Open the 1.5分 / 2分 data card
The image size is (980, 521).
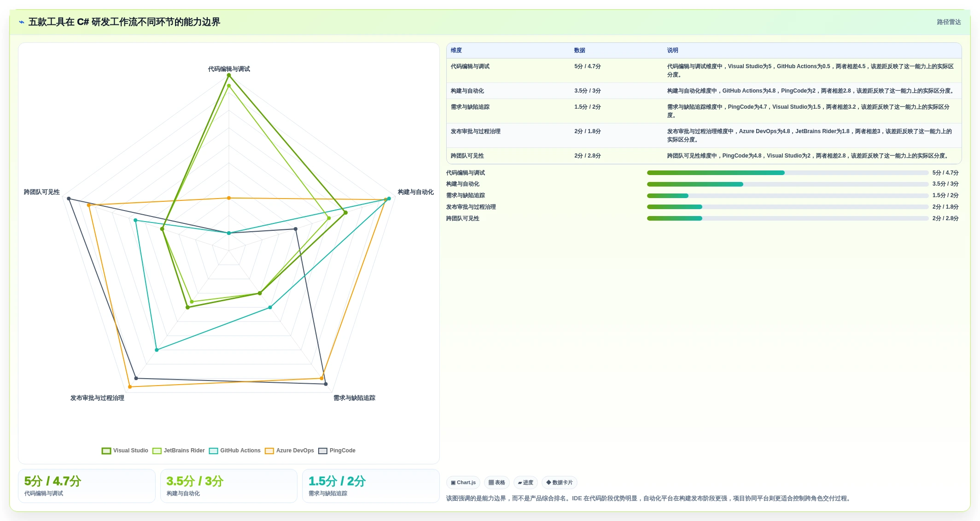[371, 486]
